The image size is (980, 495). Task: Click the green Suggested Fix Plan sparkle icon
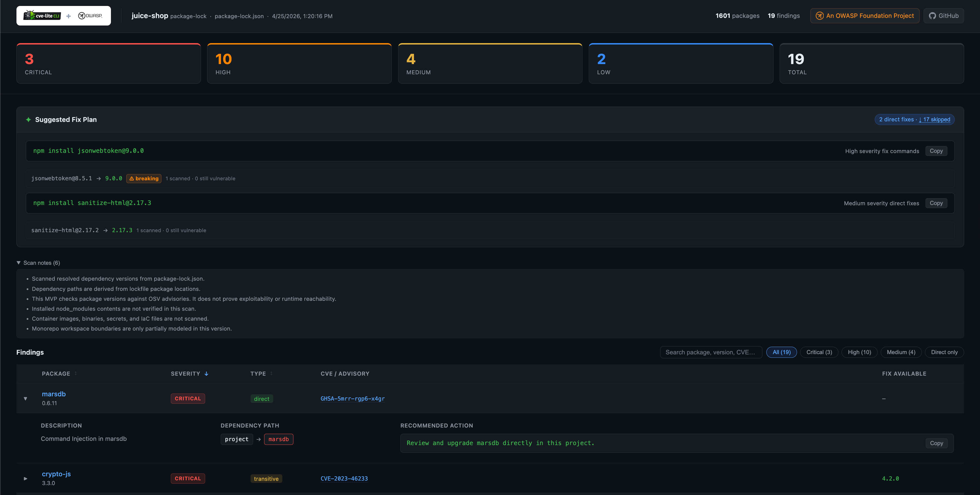[28, 119]
